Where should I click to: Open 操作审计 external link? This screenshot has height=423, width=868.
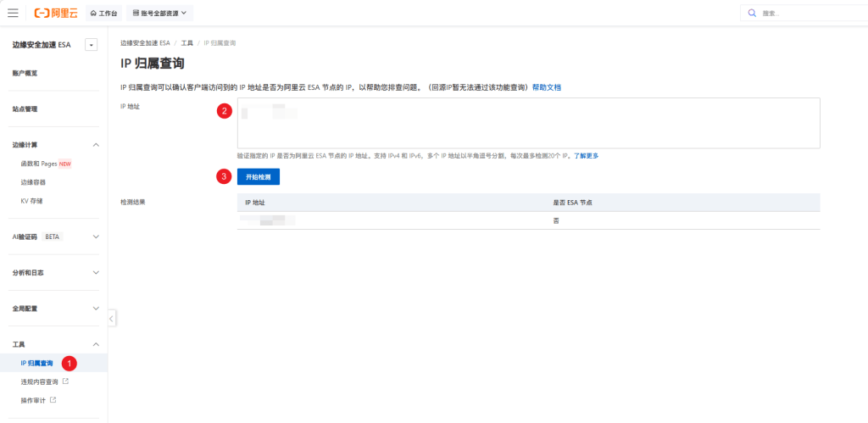click(38, 400)
